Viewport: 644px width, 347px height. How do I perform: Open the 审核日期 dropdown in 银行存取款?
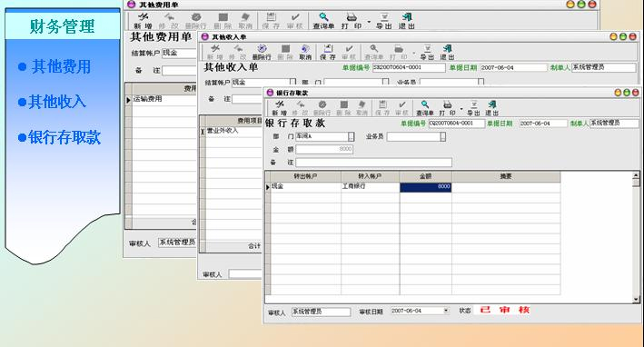(x=446, y=311)
